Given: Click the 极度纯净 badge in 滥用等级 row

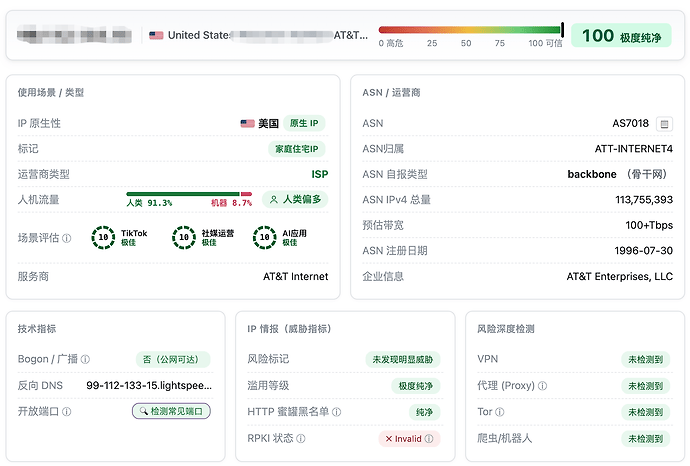Looking at the screenshot, I should pyautogui.click(x=416, y=386).
